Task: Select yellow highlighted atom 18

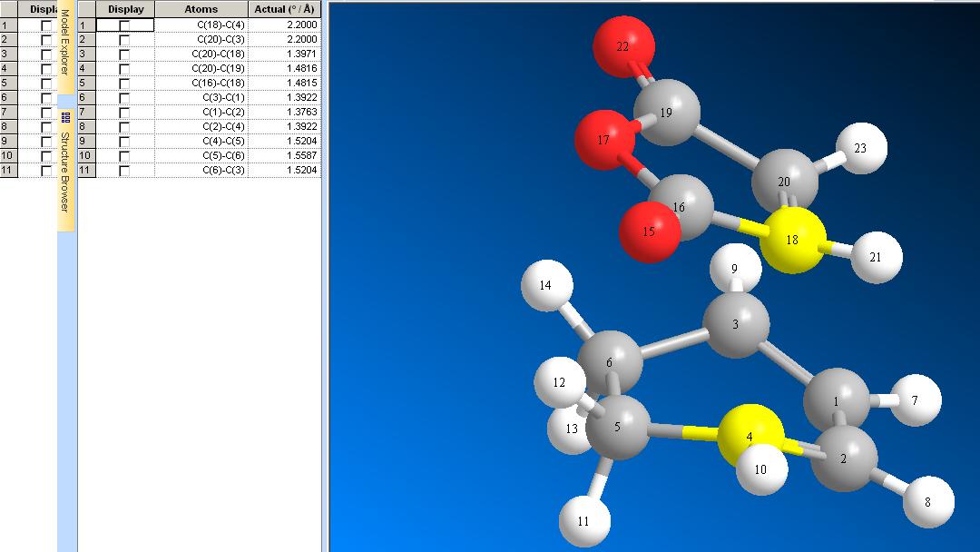Action: click(x=792, y=240)
